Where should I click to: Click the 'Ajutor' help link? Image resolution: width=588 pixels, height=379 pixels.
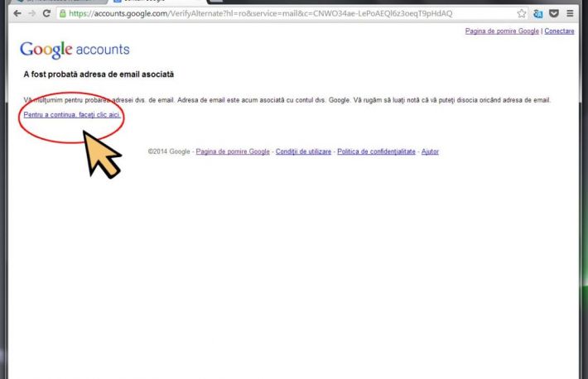point(430,152)
